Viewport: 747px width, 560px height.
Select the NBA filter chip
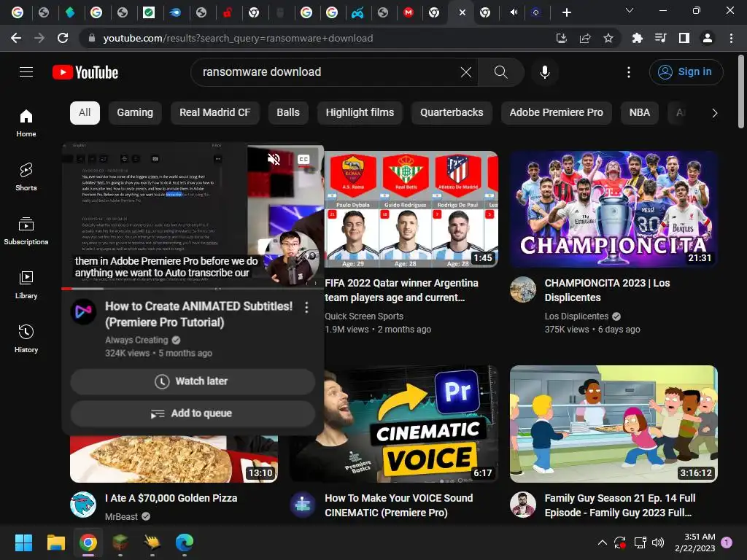click(x=639, y=113)
